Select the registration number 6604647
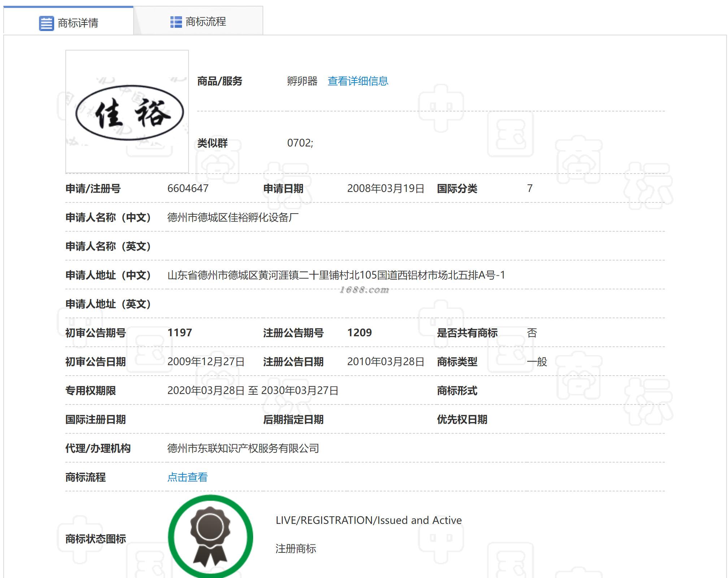The height and width of the screenshot is (578, 728). coord(188,188)
